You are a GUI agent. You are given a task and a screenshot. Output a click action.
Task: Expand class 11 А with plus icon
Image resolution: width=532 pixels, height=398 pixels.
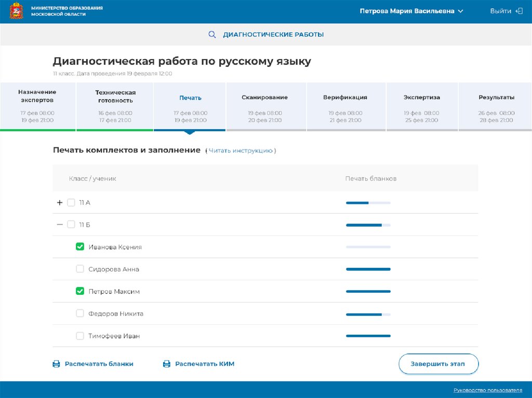click(59, 203)
